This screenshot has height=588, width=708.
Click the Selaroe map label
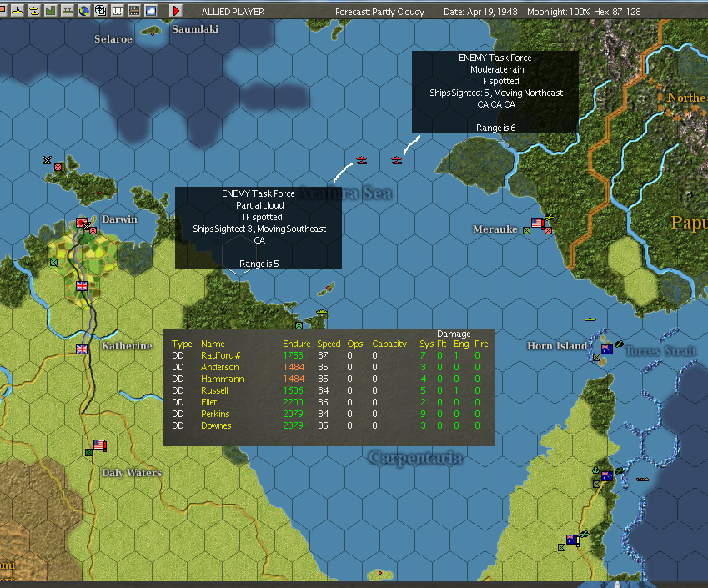(x=113, y=39)
